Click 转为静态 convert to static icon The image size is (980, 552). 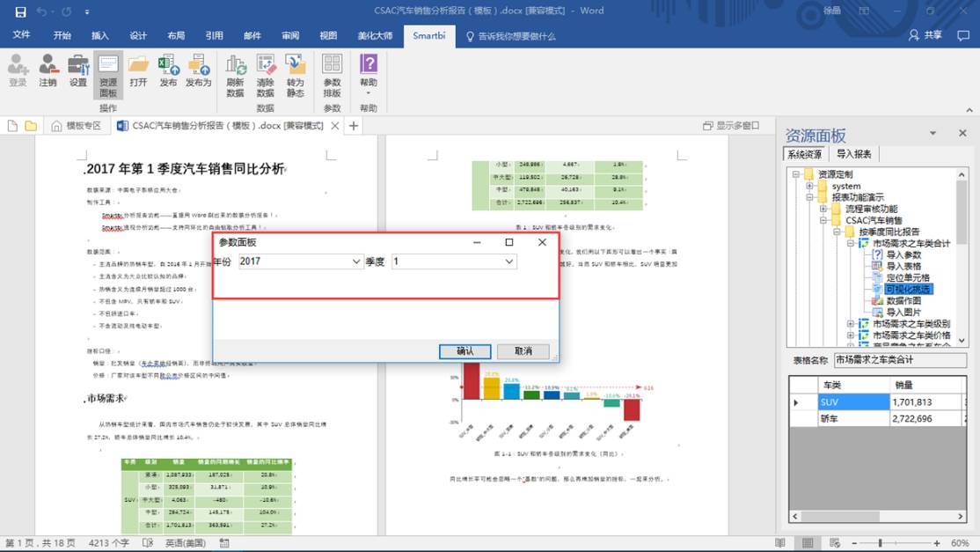pos(295,76)
